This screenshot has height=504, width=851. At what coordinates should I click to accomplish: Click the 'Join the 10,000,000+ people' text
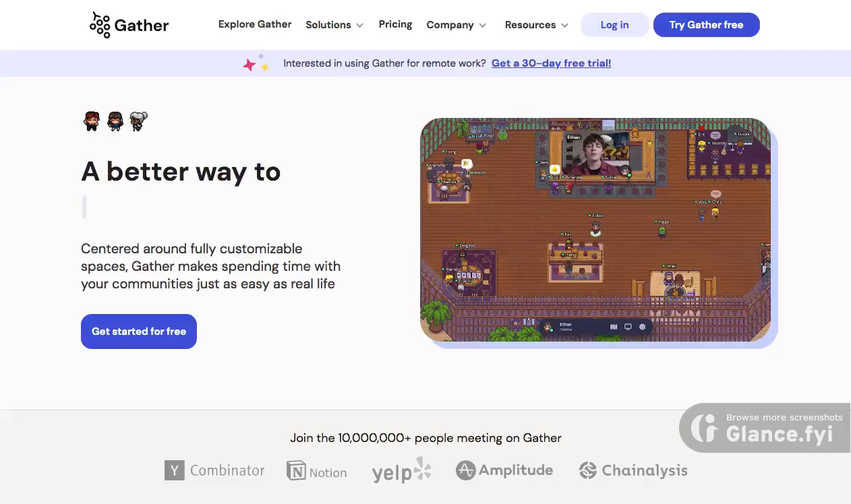coord(425,438)
